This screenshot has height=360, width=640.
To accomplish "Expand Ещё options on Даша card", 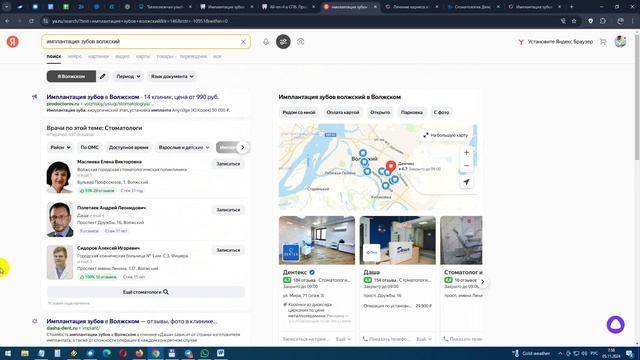I will pos(424,339).
